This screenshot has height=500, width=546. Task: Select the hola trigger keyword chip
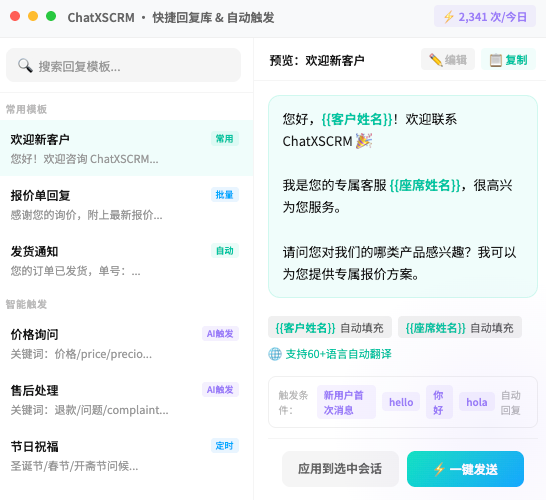[477, 402]
